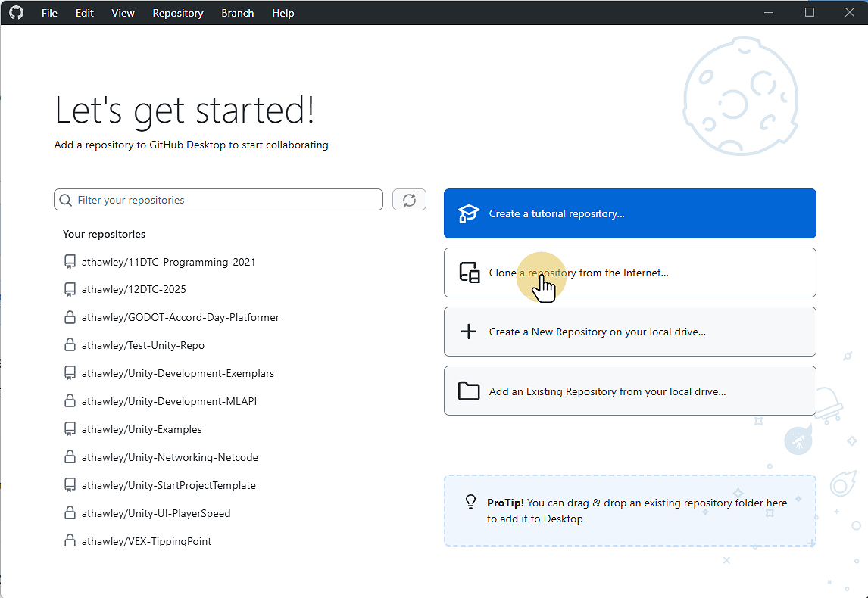This screenshot has width=868, height=598.
Task: Select athawley/Unity-Networking-Netcode repository
Action: [x=170, y=457]
